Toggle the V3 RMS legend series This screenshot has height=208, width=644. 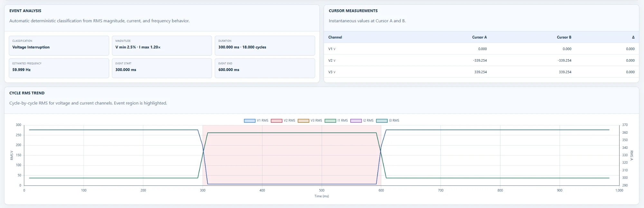pyautogui.click(x=310, y=121)
